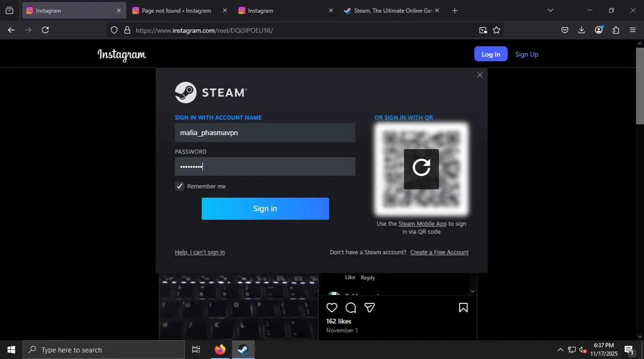Bookmark this page with the star icon

pyautogui.click(x=497, y=30)
